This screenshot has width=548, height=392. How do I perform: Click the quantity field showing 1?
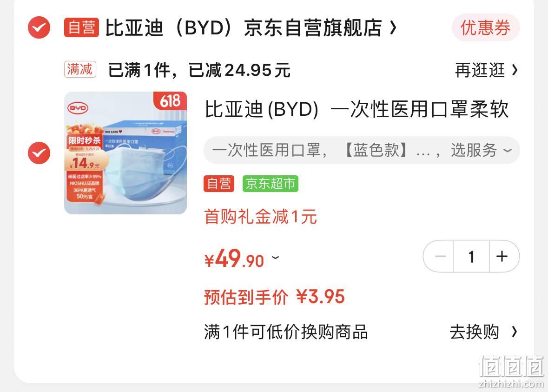click(471, 256)
